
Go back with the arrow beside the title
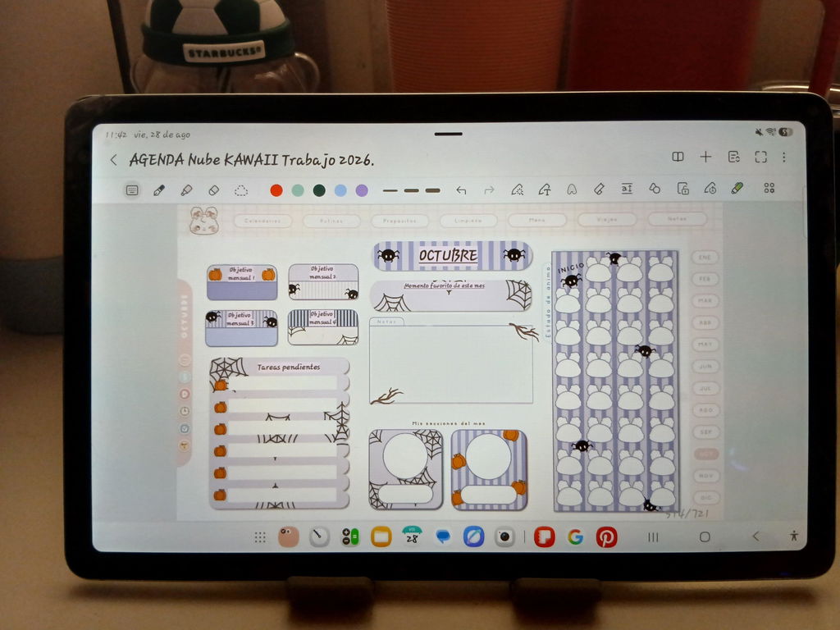tap(113, 160)
